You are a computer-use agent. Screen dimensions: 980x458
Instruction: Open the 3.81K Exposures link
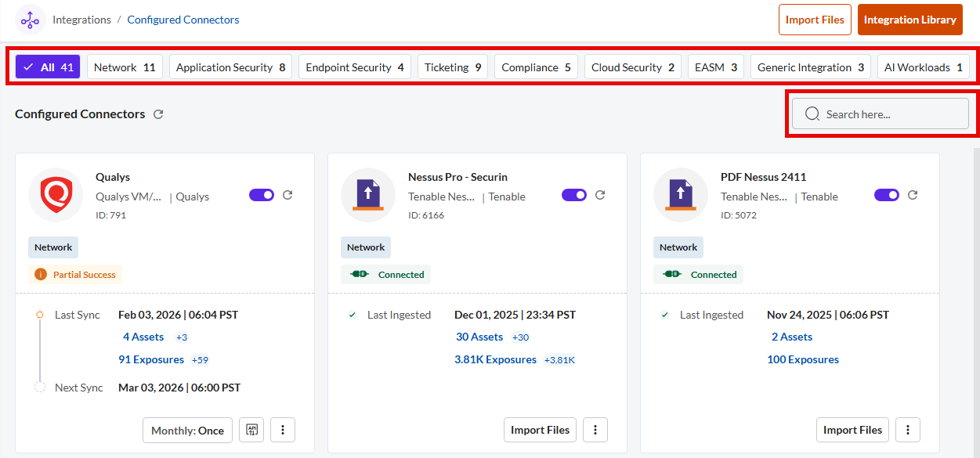point(496,359)
